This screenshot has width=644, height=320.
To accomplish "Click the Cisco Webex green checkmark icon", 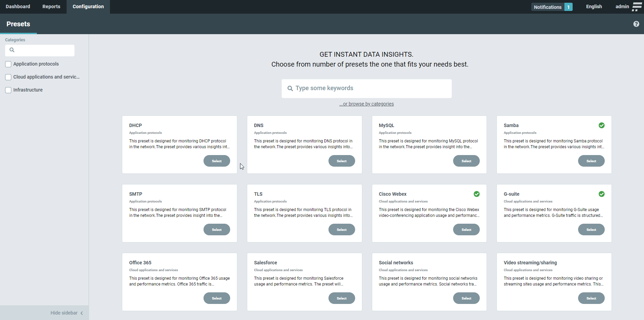I will (x=477, y=194).
